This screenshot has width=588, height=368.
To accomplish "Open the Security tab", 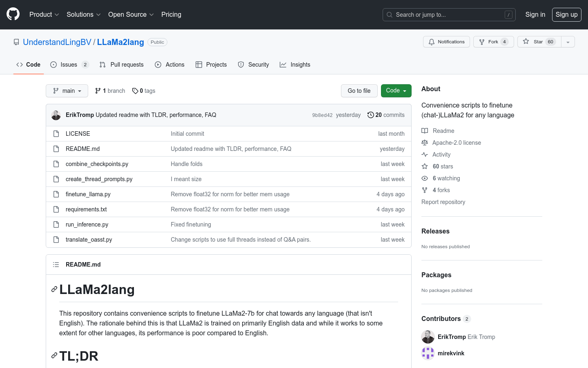I will [x=254, y=65].
